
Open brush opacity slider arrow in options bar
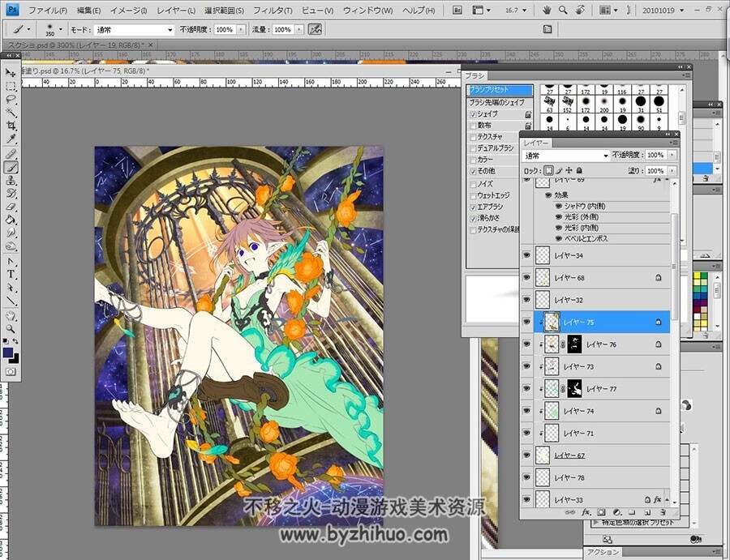click(241, 29)
